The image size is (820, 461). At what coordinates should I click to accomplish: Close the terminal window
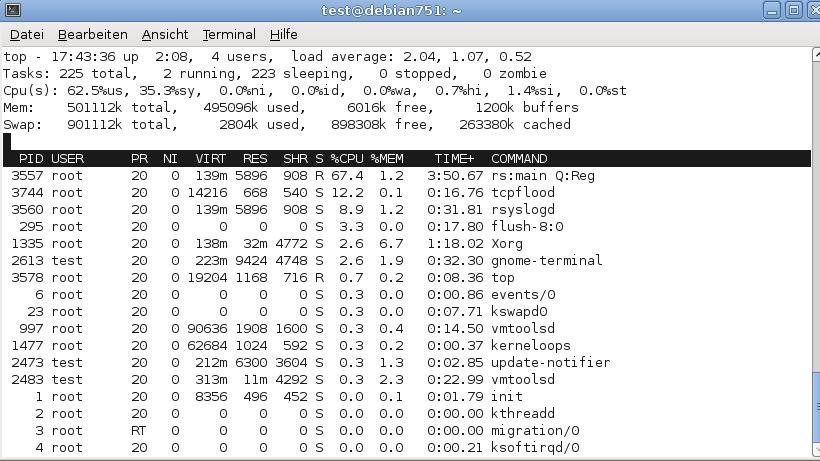click(x=814, y=10)
